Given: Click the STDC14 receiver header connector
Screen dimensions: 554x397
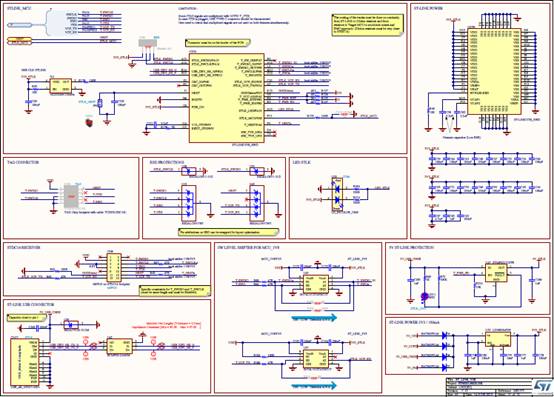Looking at the screenshot, I should 114,268.
